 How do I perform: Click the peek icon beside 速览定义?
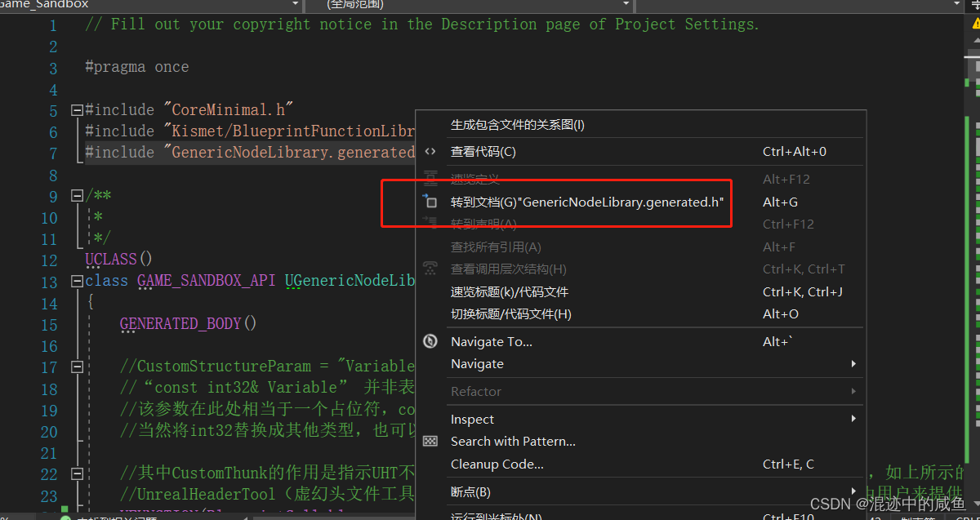[x=430, y=179]
